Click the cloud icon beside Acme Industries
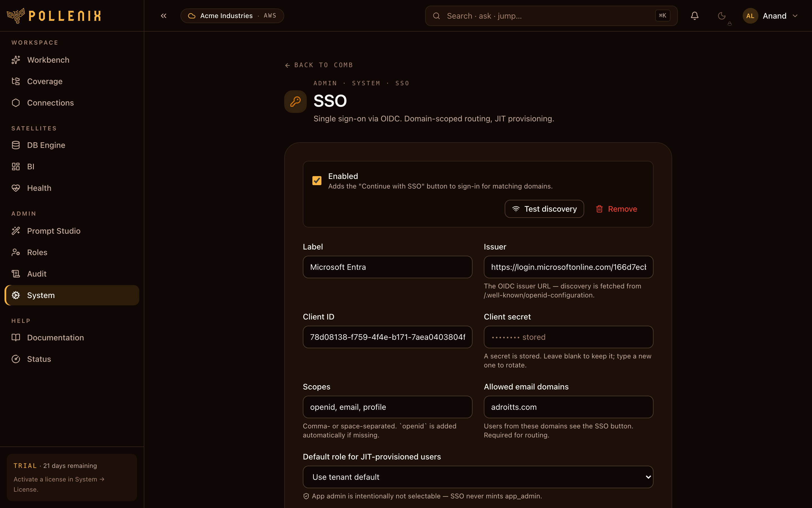Image resolution: width=812 pixels, height=508 pixels. pyautogui.click(x=192, y=16)
